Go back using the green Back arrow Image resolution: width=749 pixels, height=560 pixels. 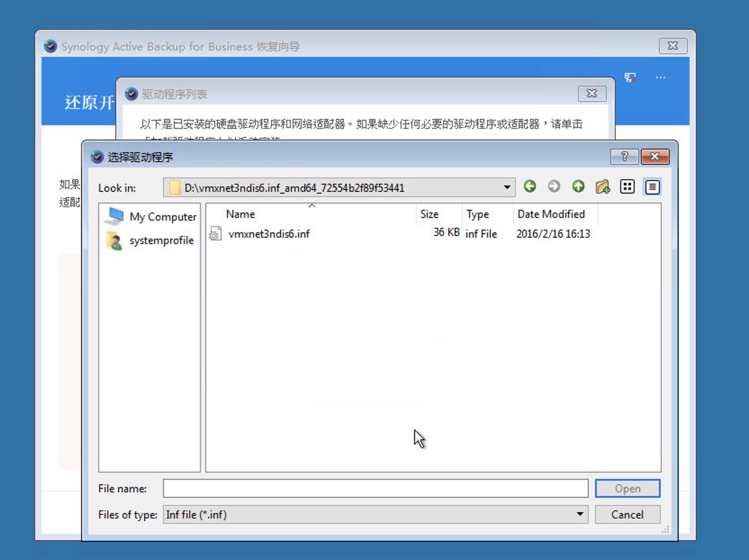pos(530,186)
